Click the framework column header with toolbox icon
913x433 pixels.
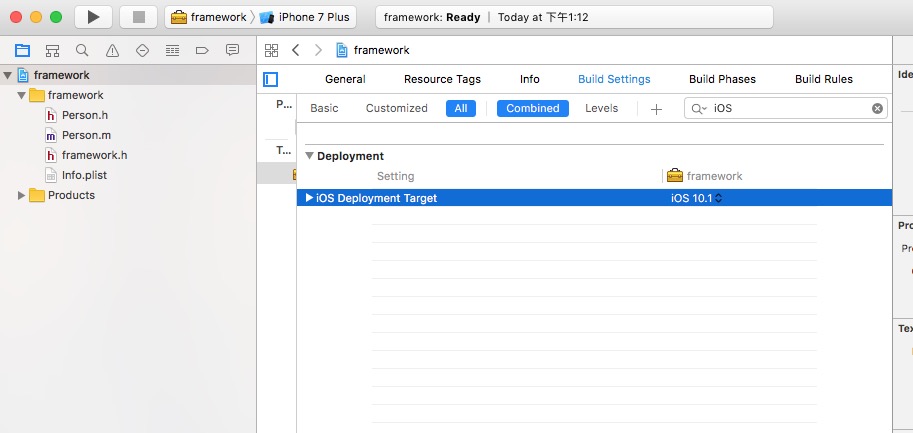(x=705, y=176)
